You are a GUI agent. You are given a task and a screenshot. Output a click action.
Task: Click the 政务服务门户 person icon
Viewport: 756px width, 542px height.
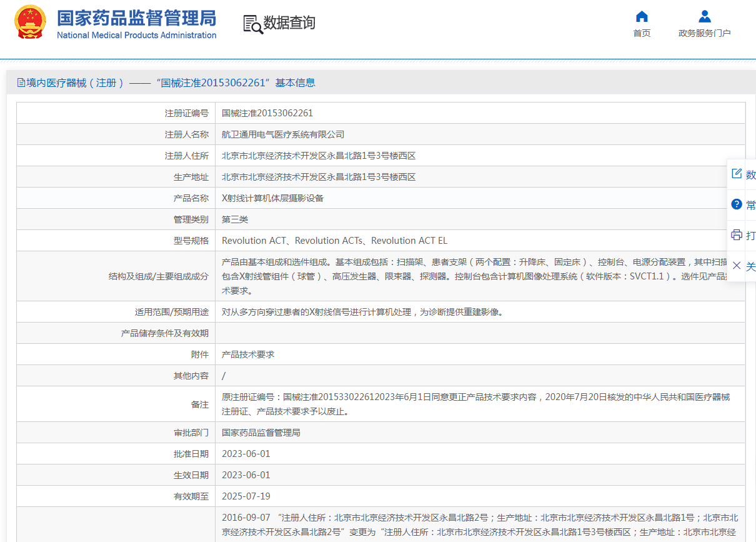coord(704,16)
